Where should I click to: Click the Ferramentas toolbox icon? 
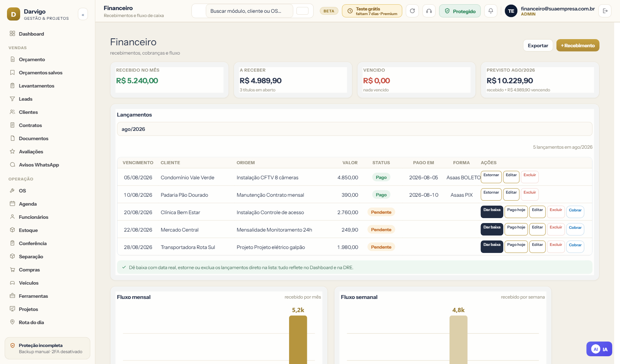(12, 296)
